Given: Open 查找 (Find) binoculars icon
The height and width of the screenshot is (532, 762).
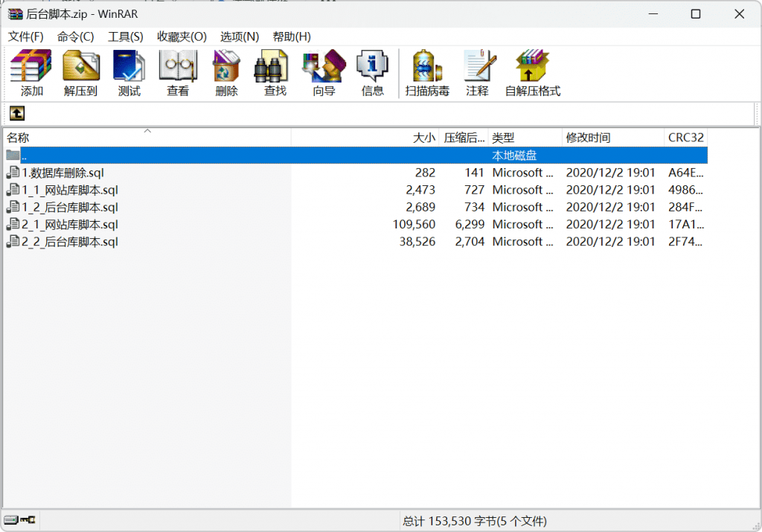Looking at the screenshot, I should point(275,73).
